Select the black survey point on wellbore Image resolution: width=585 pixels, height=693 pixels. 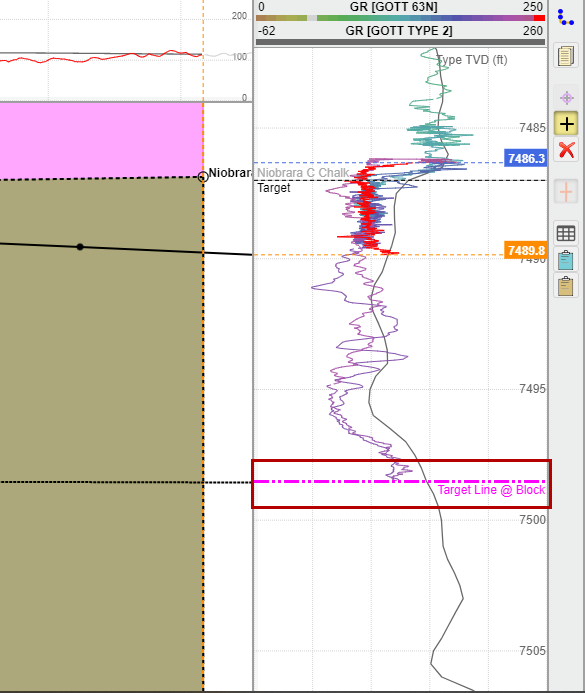coord(80,247)
